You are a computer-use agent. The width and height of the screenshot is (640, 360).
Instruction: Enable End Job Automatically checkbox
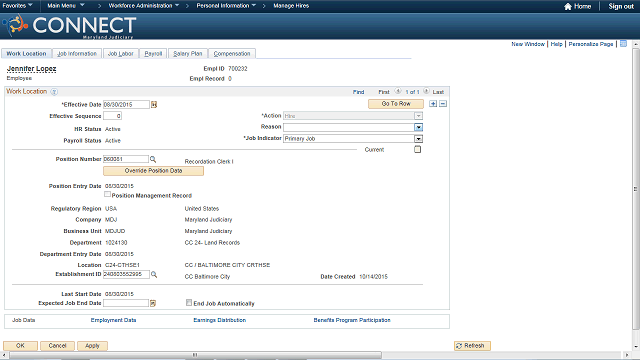point(189,303)
